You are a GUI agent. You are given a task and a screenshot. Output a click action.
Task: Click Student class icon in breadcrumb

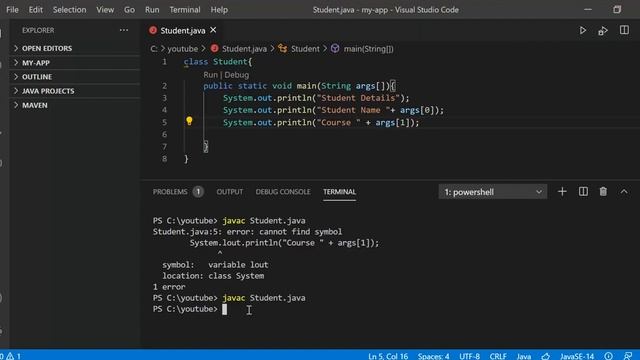click(282, 49)
